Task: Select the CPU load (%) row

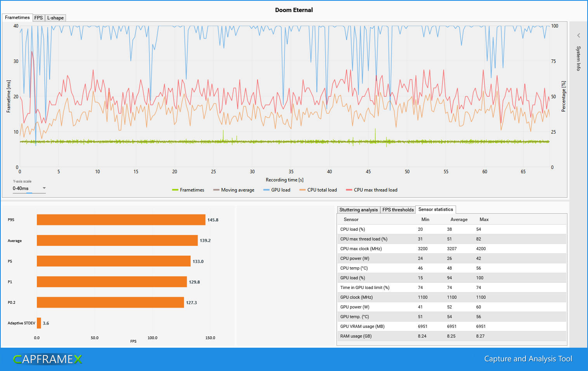Action: (452, 229)
